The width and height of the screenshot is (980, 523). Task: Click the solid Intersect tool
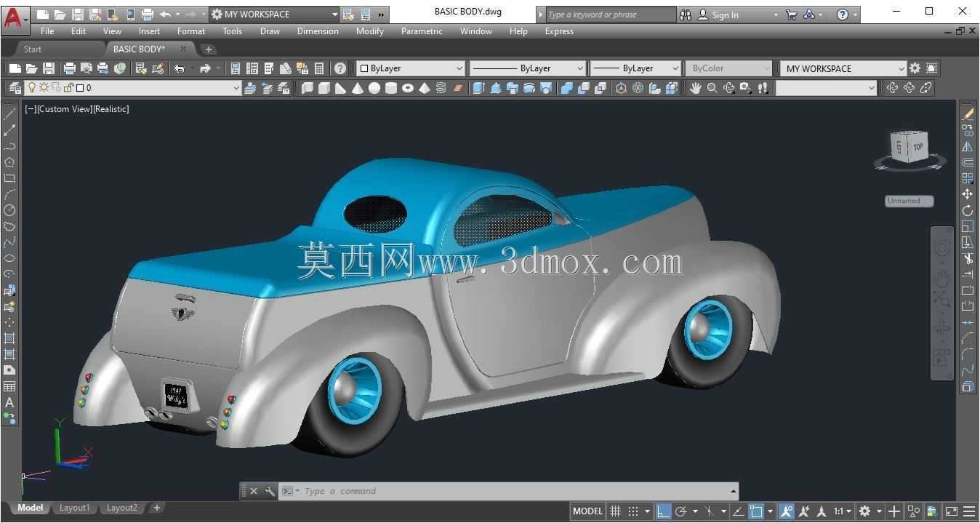coord(600,88)
